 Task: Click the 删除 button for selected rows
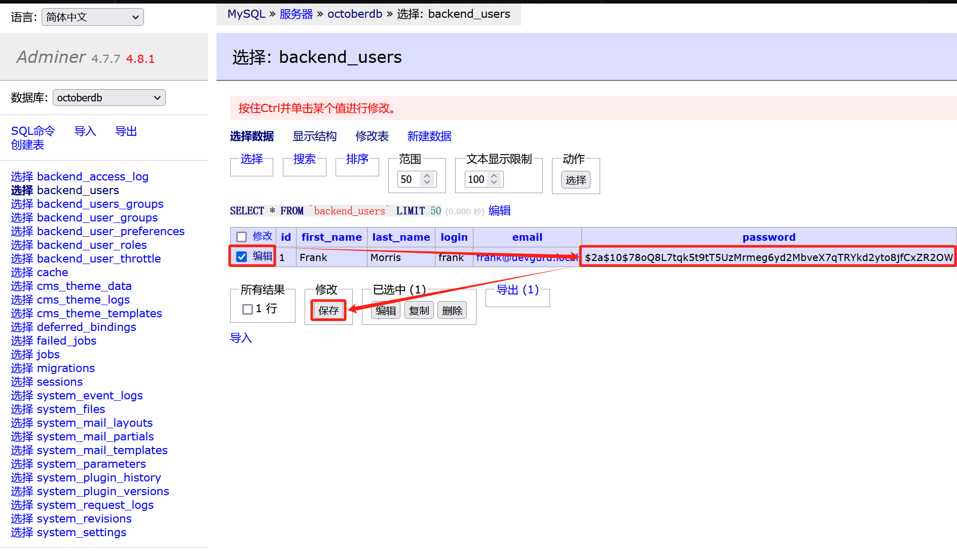[452, 310]
